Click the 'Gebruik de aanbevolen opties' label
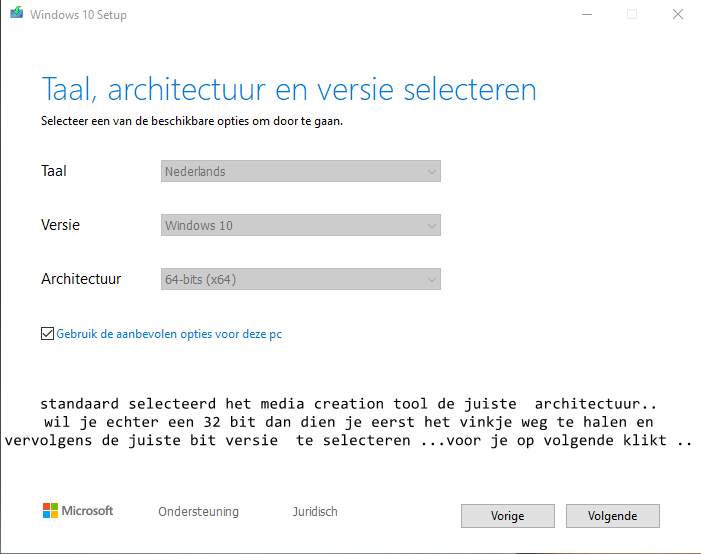701x554 pixels. (x=169, y=334)
